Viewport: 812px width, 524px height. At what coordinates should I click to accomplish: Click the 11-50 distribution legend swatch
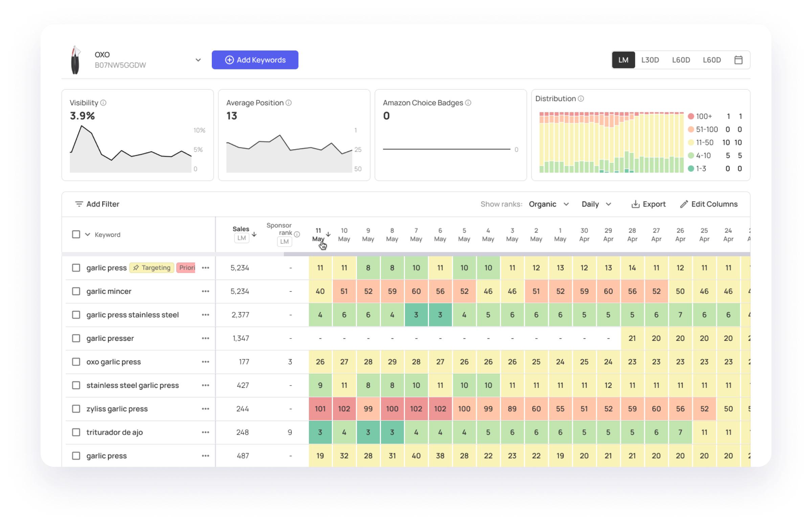click(x=691, y=143)
